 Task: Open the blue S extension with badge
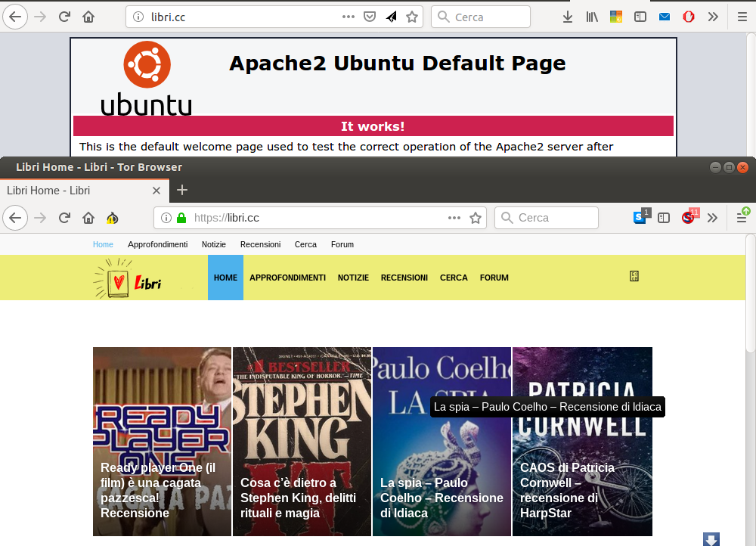pyautogui.click(x=641, y=217)
